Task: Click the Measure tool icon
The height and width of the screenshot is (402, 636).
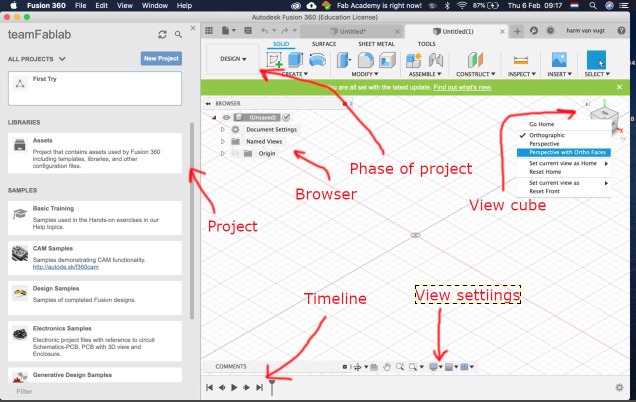Action: point(521,60)
